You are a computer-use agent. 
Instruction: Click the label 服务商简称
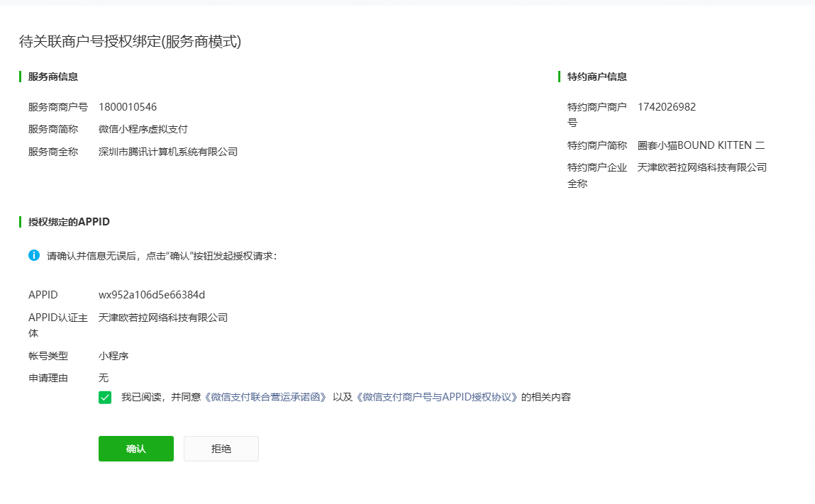(53, 130)
